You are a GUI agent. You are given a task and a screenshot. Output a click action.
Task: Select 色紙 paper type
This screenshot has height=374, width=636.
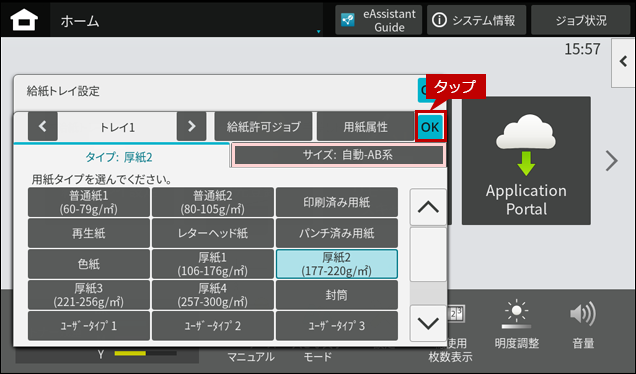pyautogui.click(x=89, y=264)
